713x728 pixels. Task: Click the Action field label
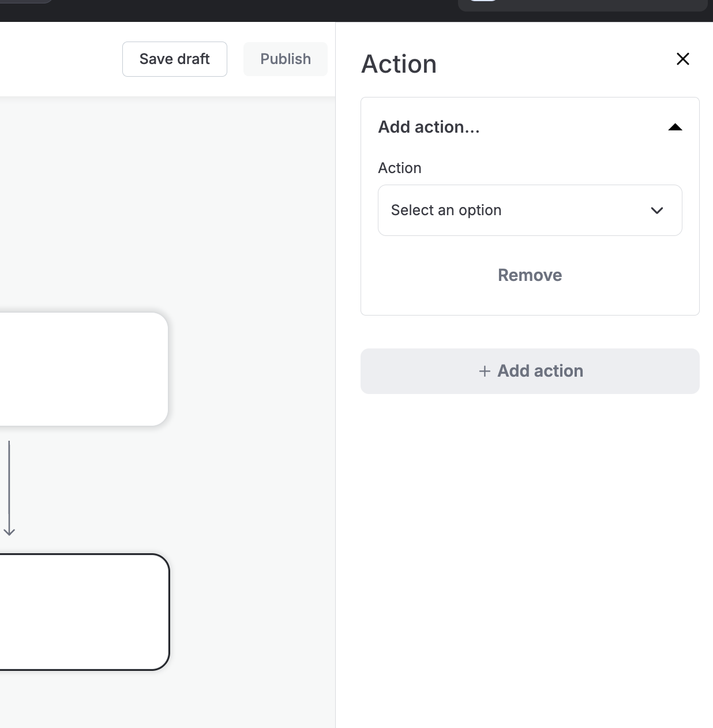click(x=399, y=168)
